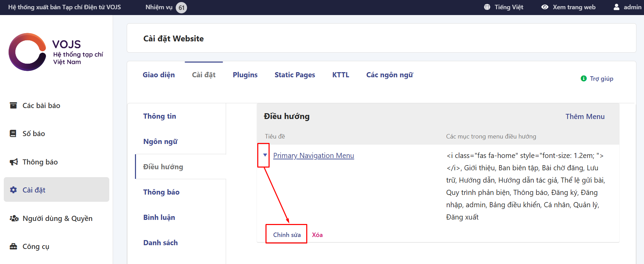Image resolution: width=644 pixels, height=264 pixels.
Task: Open the Static Pages tab
Action: pyautogui.click(x=295, y=75)
